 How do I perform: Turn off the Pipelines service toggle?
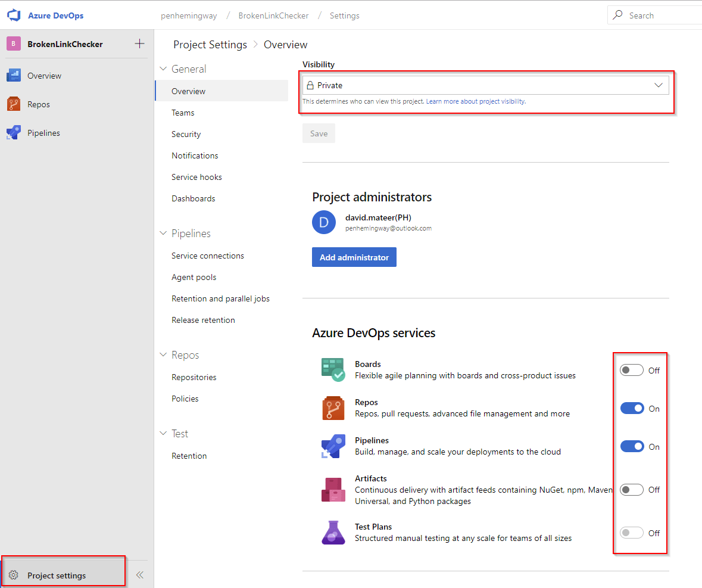pos(632,446)
